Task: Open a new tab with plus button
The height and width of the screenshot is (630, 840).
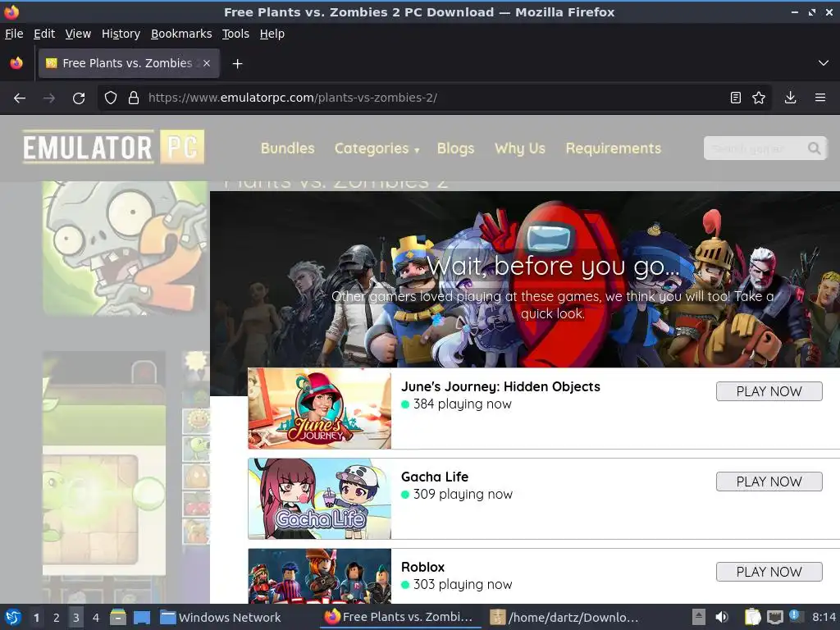Action: (237, 64)
